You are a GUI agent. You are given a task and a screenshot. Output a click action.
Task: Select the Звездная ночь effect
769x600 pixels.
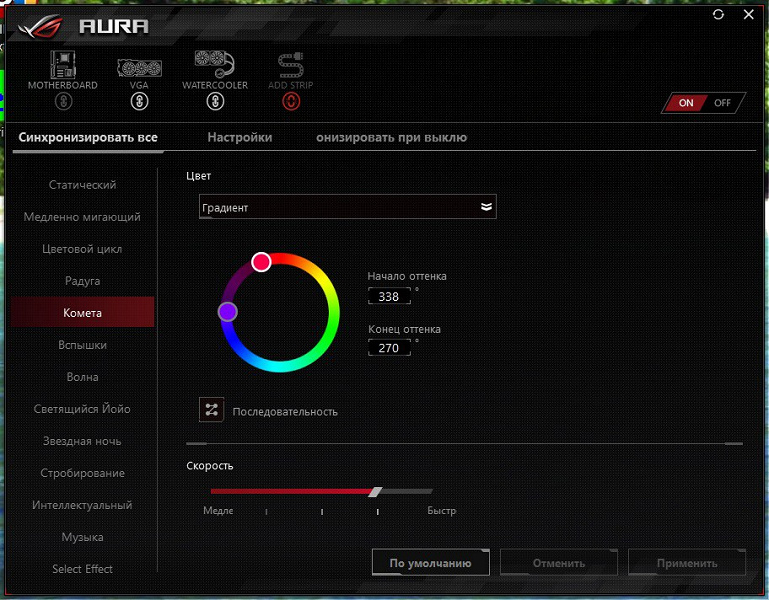[x=82, y=441]
